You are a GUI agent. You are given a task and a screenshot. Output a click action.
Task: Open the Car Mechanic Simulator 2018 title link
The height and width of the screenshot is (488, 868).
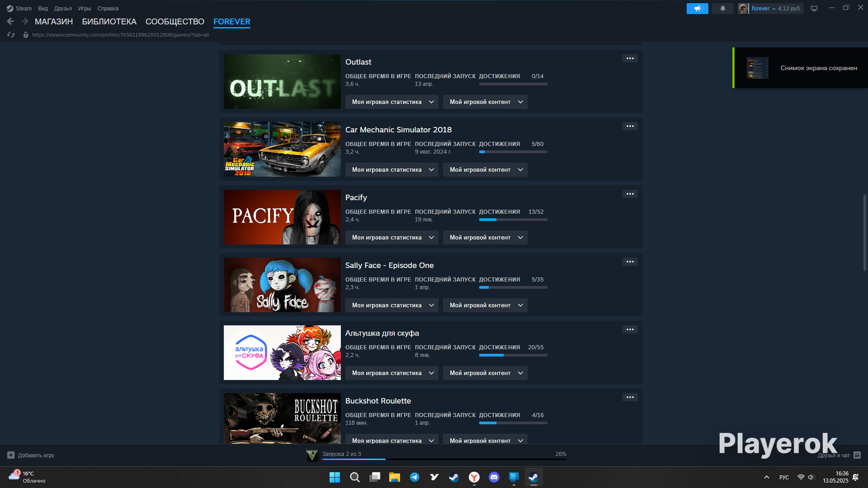point(398,130)
